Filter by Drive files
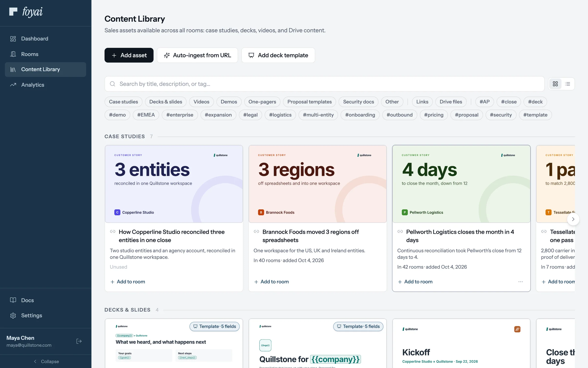 [451, 102]
